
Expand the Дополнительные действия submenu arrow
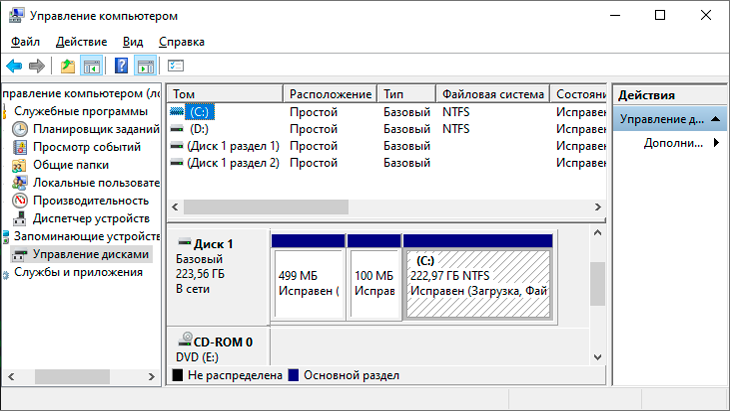(716, 143)
